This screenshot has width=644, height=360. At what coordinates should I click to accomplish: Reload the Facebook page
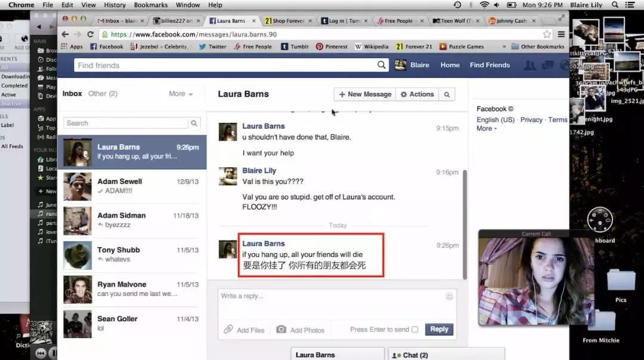pos(91,34)
